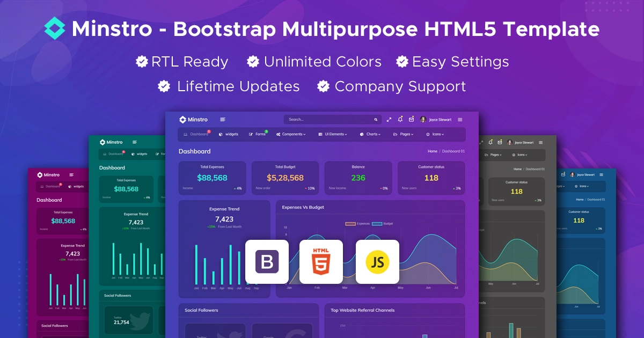644x338 pixels.
Task: Click the $88,568 value in the magenta dashboard
Action: point(63,221)
